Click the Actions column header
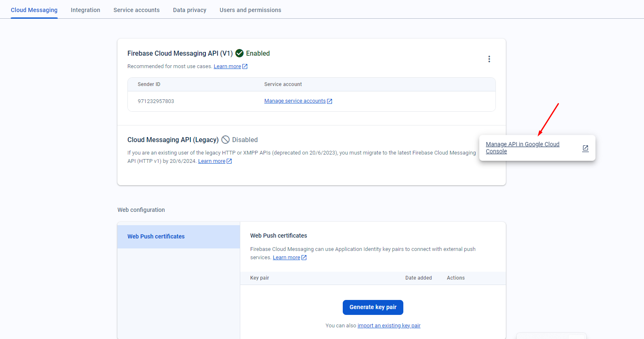The image size is (644, 339). (456, 278)
